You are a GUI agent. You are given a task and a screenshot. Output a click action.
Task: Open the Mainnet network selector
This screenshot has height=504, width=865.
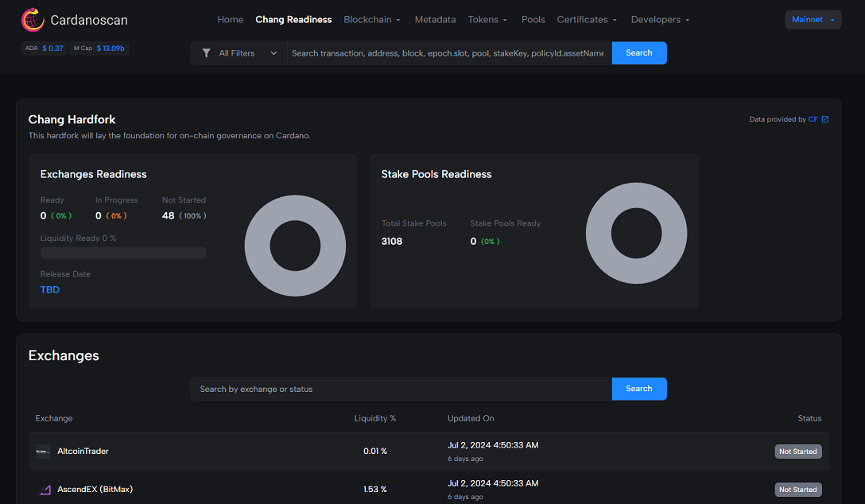813,20
